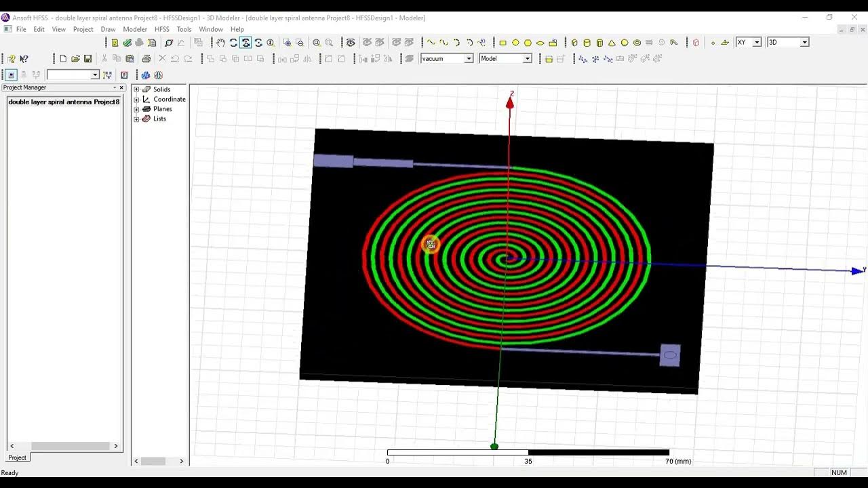Click the Fit All yellow magnifier icon

coord(317,43)
